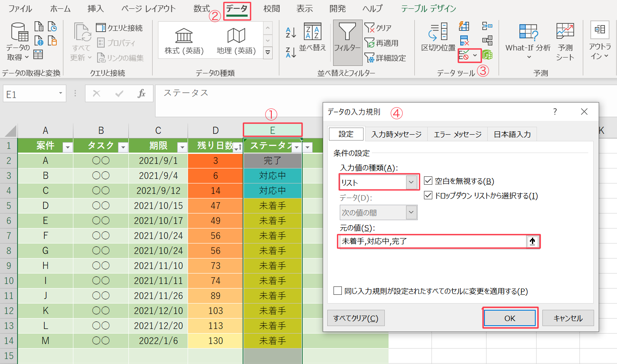Toggle 空白を無視する checkbox
Viewport: 617px width, 364px height.
(x=428, y=181)
